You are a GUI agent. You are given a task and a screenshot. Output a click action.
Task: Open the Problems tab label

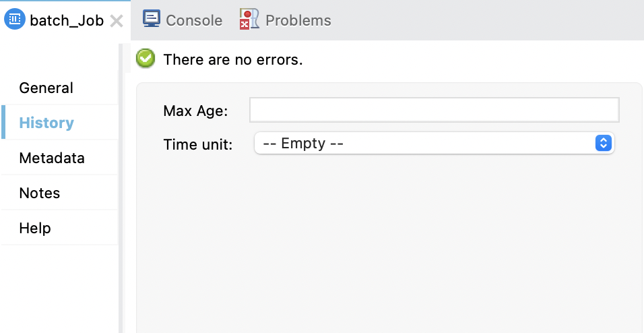[x=298, y=21]
